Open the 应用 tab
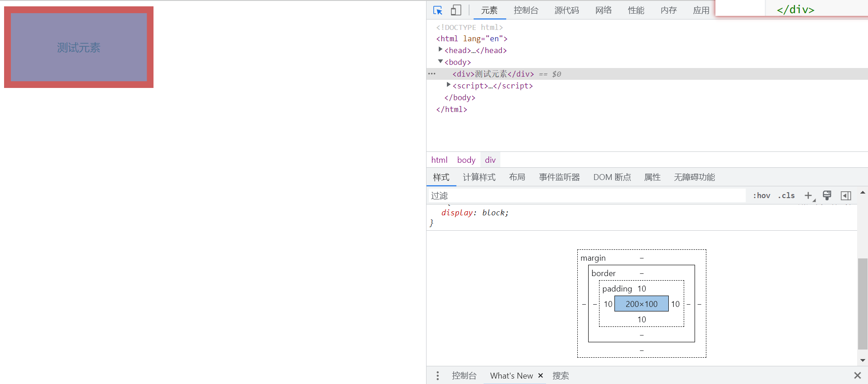Viewport: 868px width, 384px height. (701, 10)
